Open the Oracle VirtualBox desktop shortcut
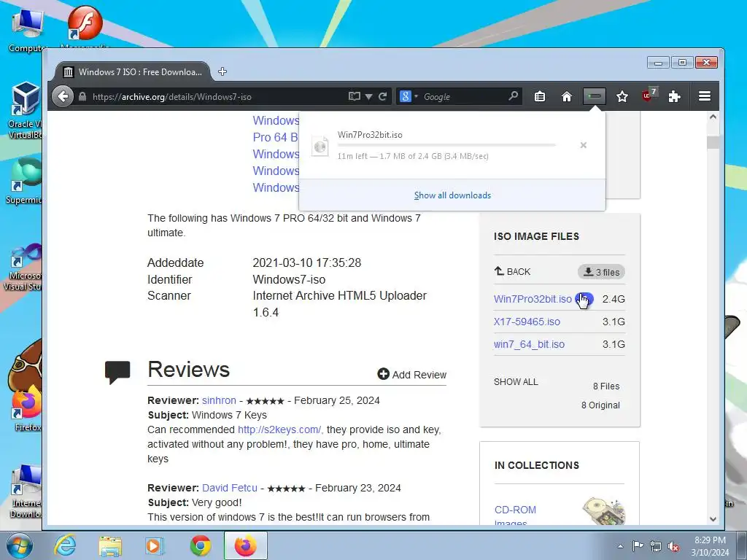 click(x=25, y=110)
